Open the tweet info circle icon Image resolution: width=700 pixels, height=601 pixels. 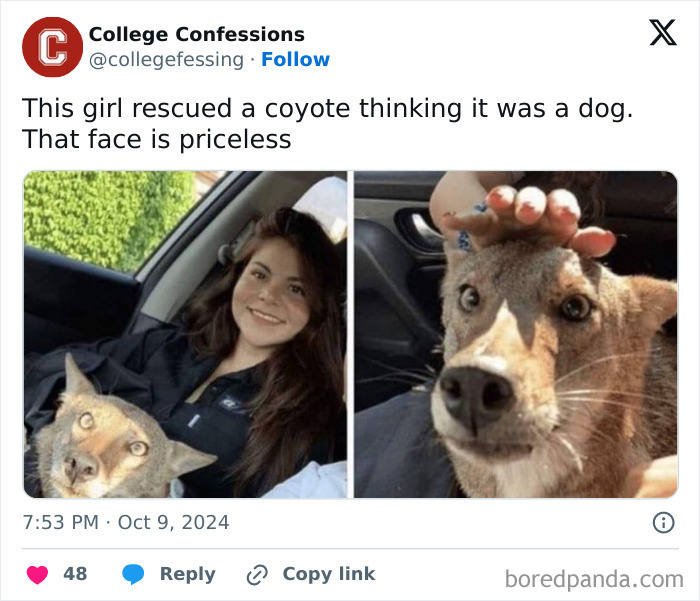click(x=663, y=522)
